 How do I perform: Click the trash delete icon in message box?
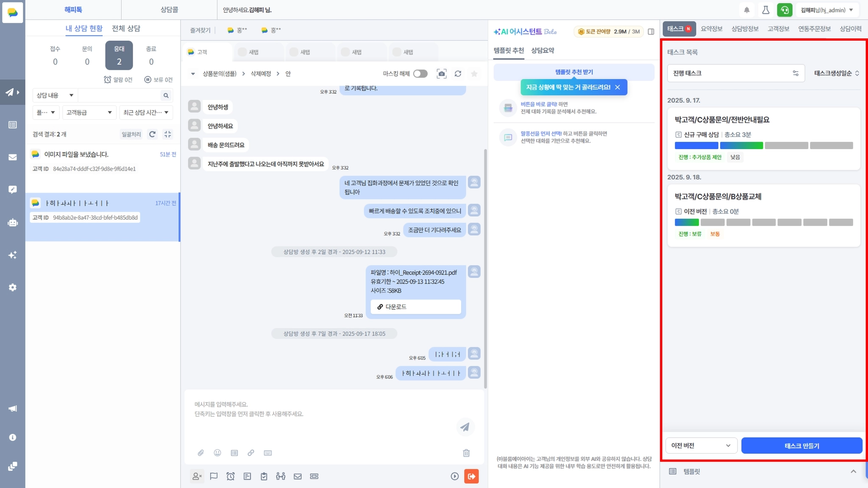466,453
